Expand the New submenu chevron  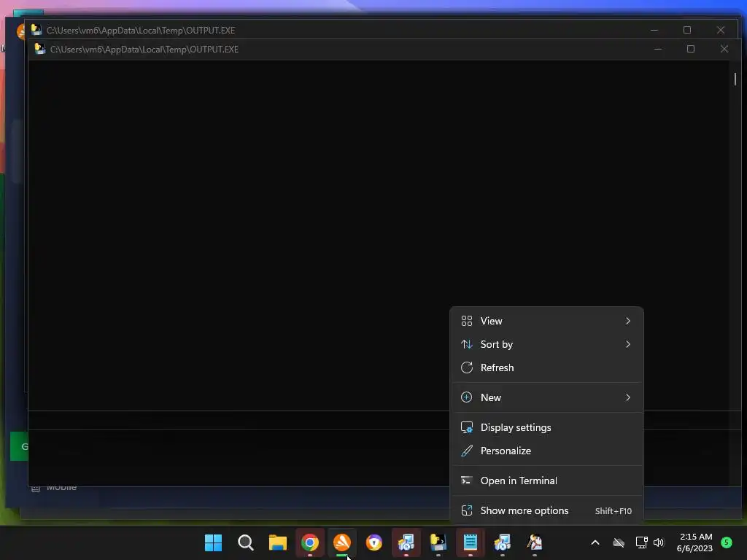pos(628,397)
